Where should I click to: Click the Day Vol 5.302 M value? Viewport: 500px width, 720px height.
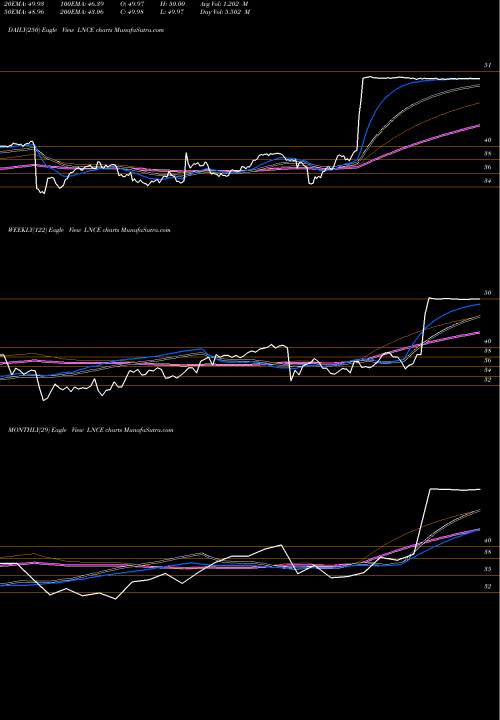(225, 12)
